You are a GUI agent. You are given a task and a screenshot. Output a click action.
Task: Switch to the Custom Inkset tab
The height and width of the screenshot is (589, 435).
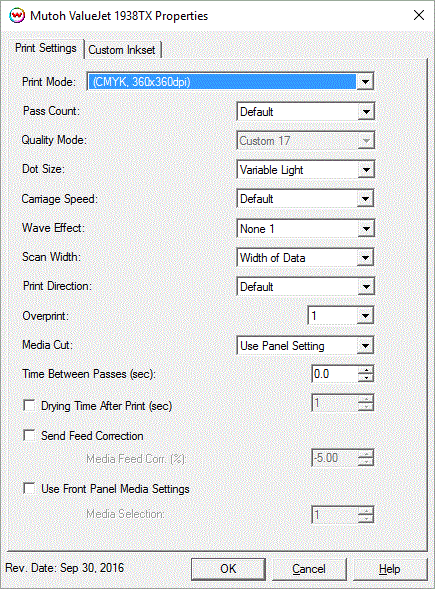click(x=122, y=50)
